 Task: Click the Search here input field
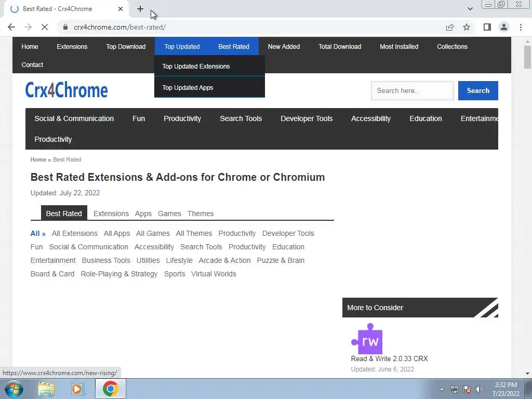[x=412, y=90]
